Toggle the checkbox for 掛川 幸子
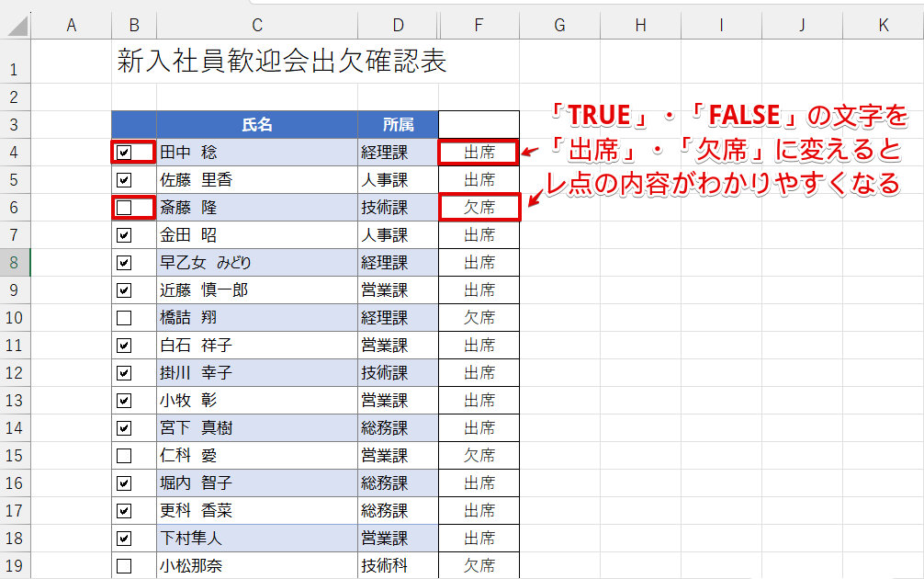The image size is (924, 579). pyautogui.click(x=124, y=372)
